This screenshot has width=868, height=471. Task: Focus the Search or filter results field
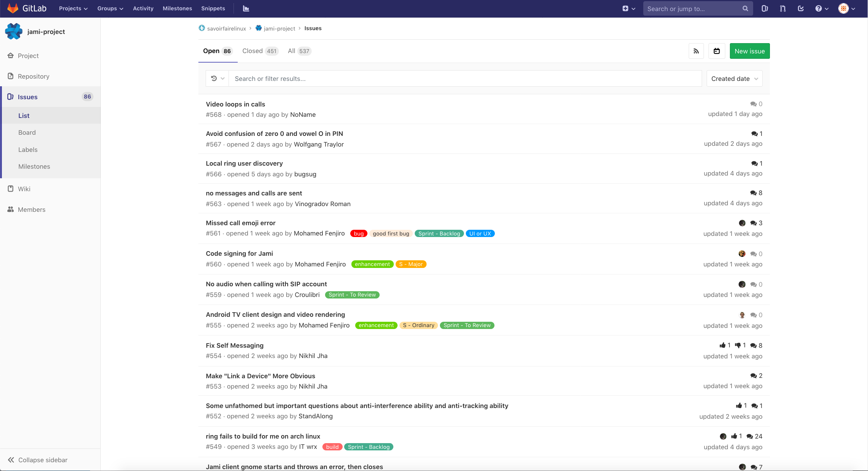tap(465, 79)
